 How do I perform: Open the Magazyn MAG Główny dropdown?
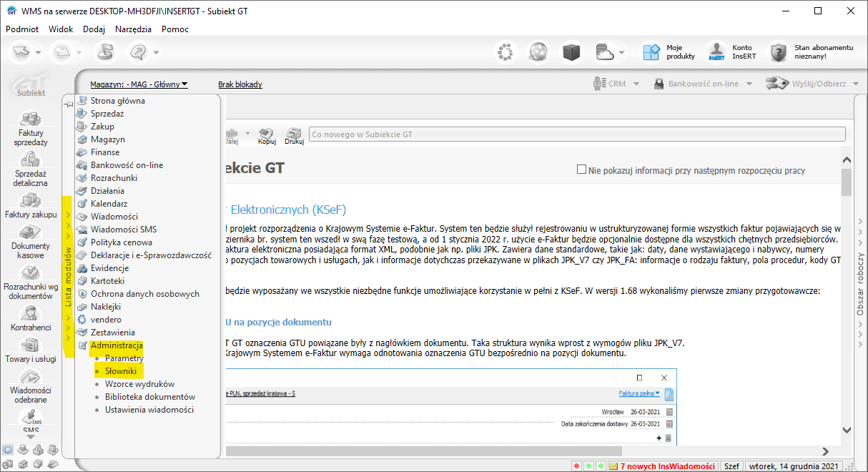coord(139,84)
